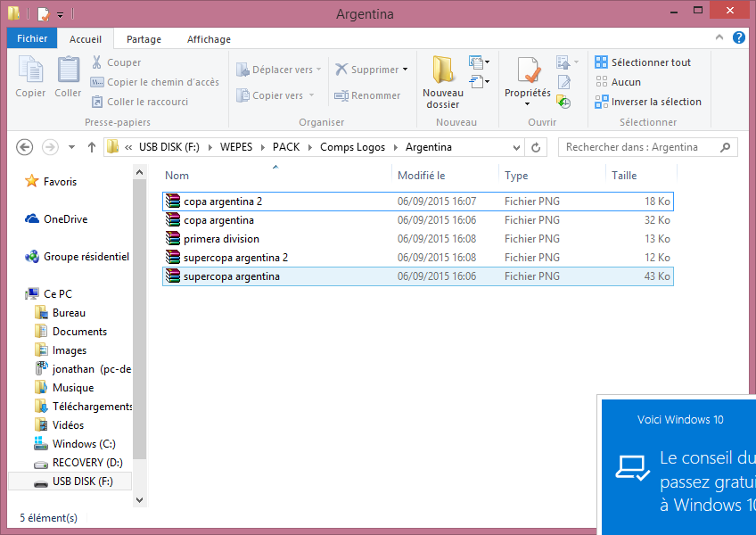Select the file primera division

coord(418,239)
